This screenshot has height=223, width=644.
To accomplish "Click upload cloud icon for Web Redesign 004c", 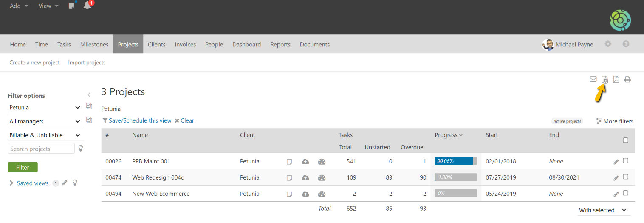I will tap(305, 178).
